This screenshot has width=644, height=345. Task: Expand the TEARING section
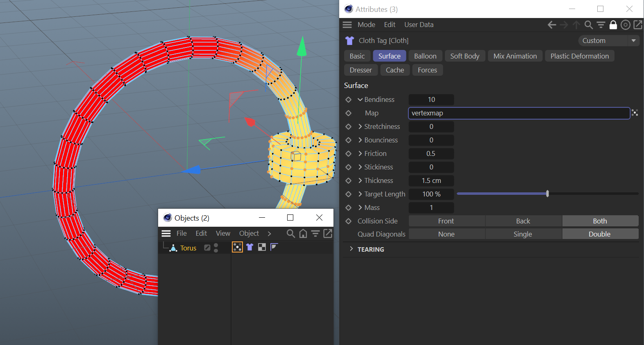point(351,249)
